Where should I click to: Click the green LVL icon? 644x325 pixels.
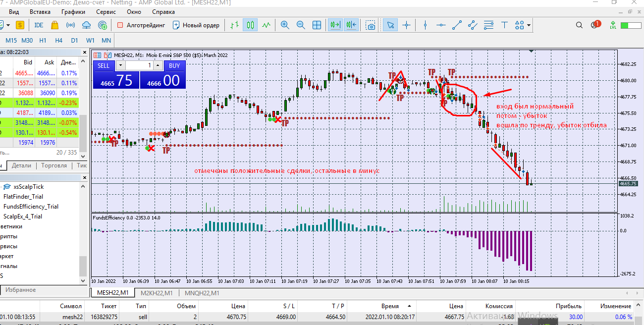613,25
